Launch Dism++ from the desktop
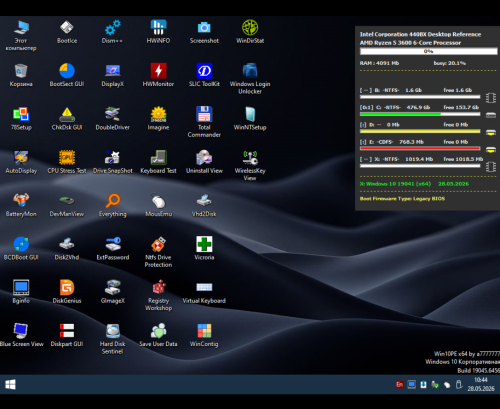 point(112,32)
